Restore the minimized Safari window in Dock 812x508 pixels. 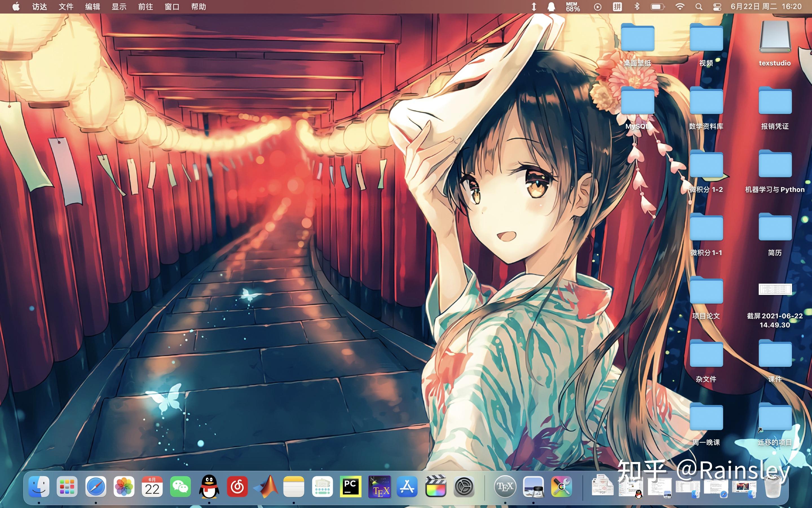tap(716, 488)
